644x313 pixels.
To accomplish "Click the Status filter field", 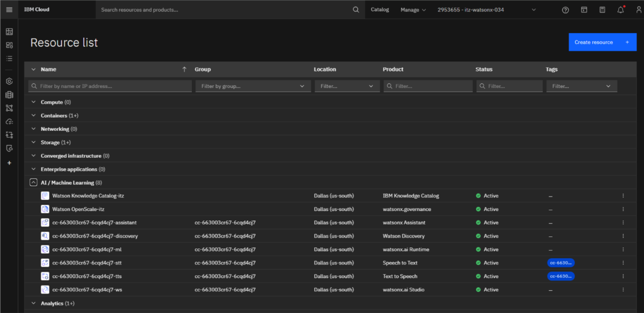I will pyautogui.click(x=510, y=86).
